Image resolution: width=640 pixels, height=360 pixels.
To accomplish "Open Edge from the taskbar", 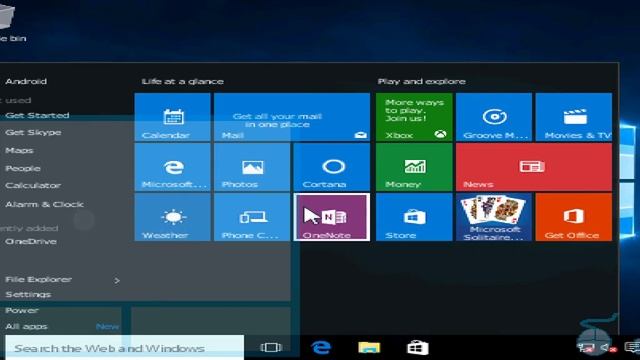I will [x=321, y=348].
